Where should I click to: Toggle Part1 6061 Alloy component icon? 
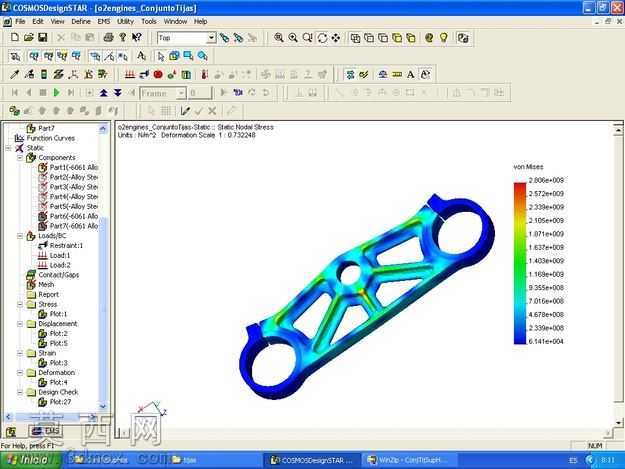coord(43,167)
